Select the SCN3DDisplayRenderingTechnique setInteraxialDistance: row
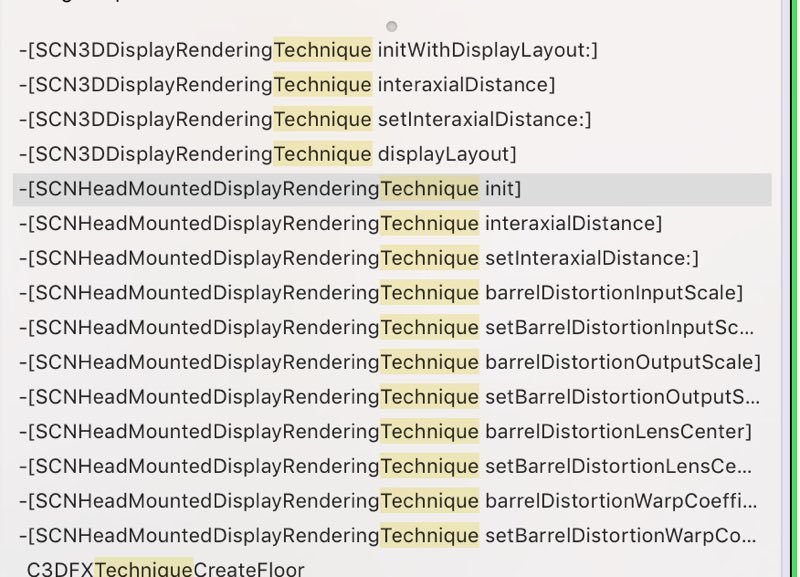 click(392, 119)
